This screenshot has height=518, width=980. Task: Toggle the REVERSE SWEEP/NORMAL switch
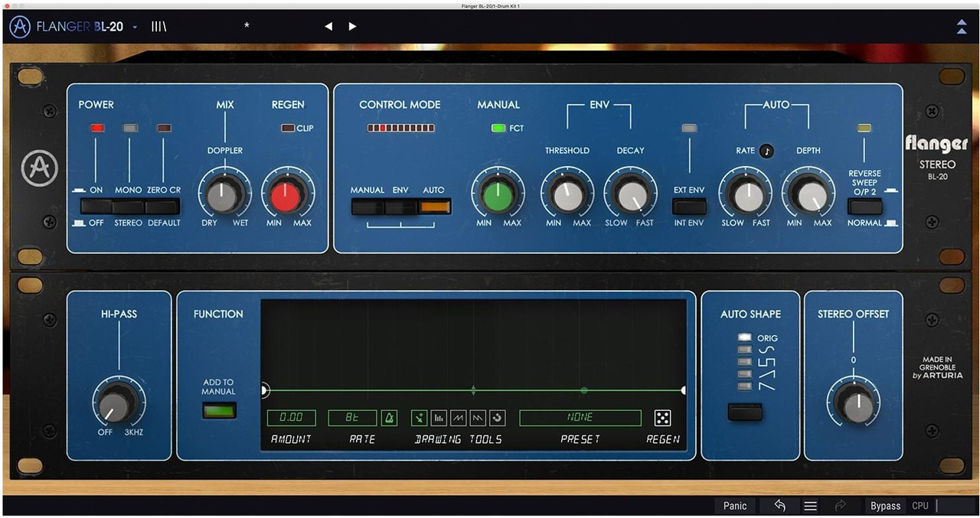click(x=864, y=207)
